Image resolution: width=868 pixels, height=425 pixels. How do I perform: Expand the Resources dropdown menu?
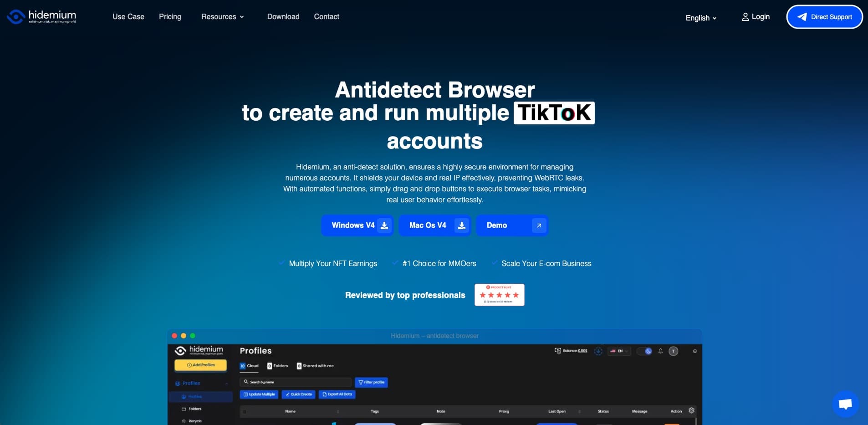(x=223, y=17)
